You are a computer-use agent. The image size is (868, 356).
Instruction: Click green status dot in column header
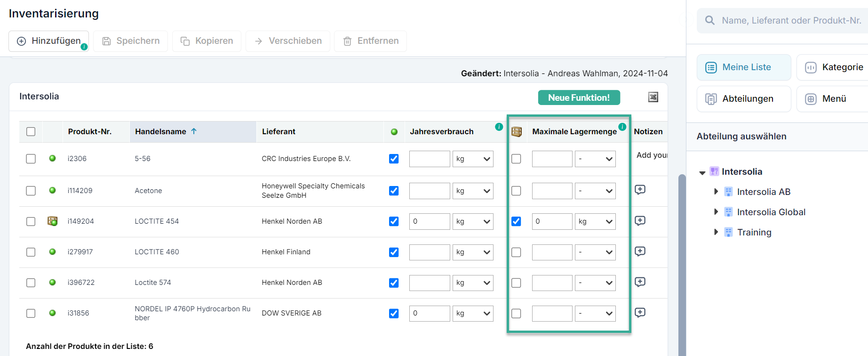tap(394, 132)
